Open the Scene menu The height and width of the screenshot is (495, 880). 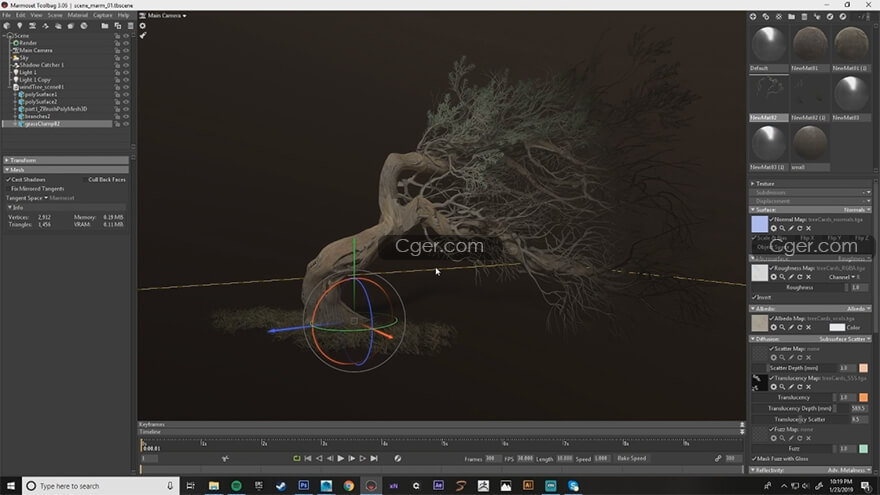[55, 15]
